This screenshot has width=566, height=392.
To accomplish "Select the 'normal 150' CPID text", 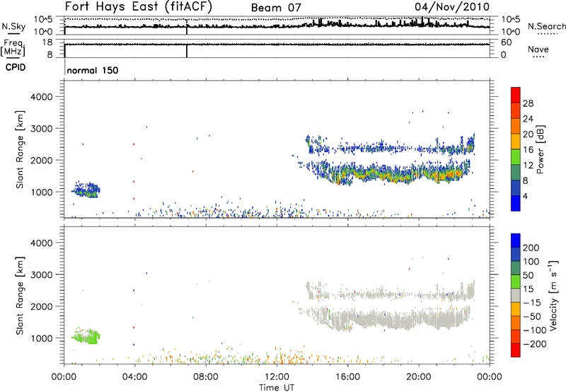I will (x=93, y=70).
